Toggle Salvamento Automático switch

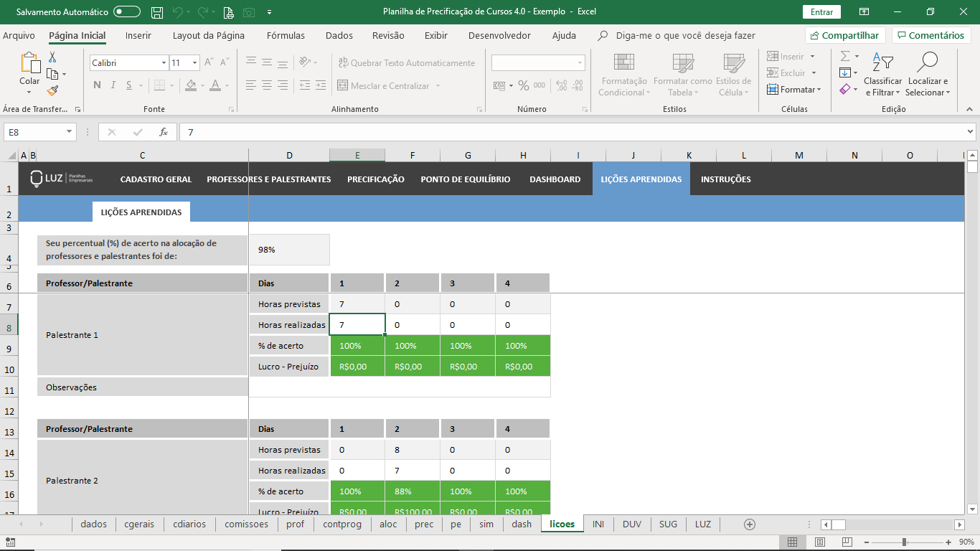pos(127,12)
